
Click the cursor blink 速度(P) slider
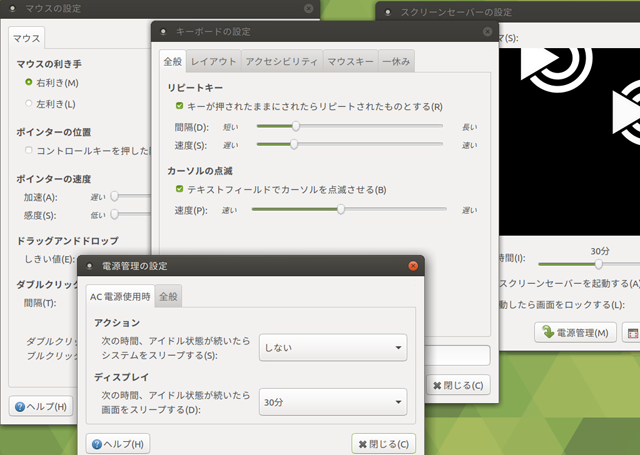342,209
